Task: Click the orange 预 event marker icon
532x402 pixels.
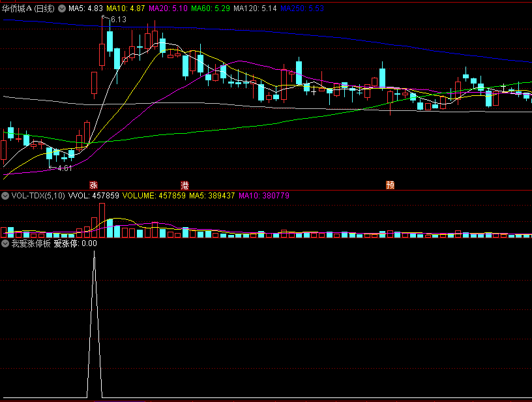Action: click(x=390, y=185)
